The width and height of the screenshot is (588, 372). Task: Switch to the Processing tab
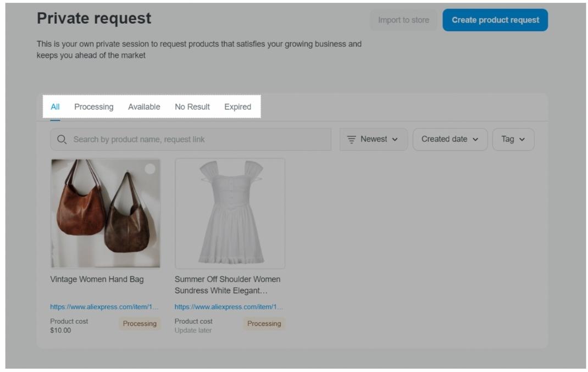pyautogui.click(x=94, y=107)
